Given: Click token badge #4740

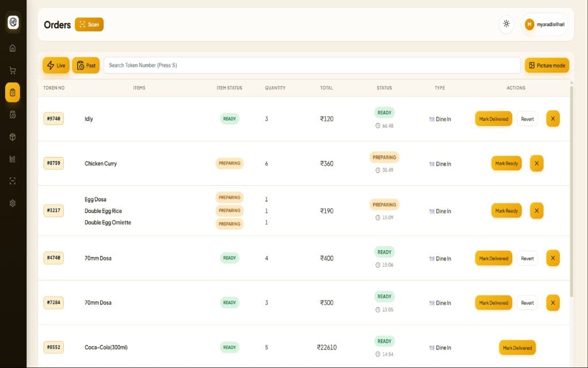Looking at the screenshot, I should [53, 258].
